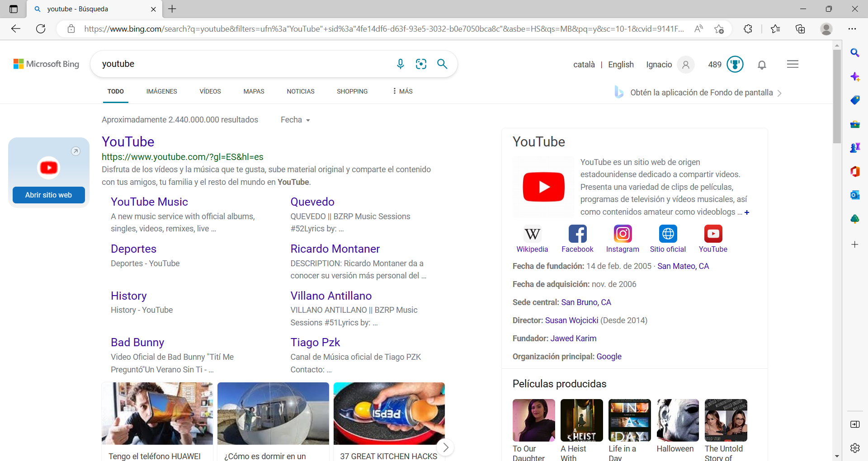Open the Wikipedia icon in knowledge panel
Viewport: 868px width, 461px height.
click(532, 234)
